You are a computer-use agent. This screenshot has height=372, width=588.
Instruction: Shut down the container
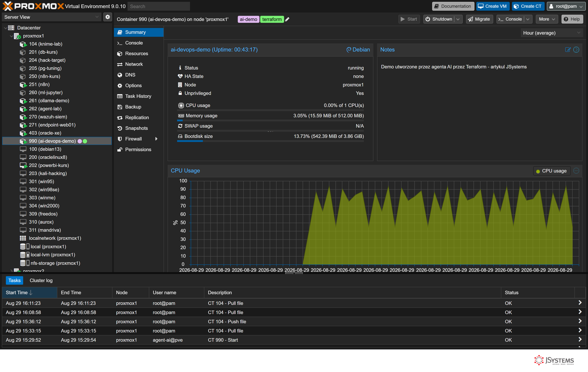pyautogui.click(x=439, y=19)
